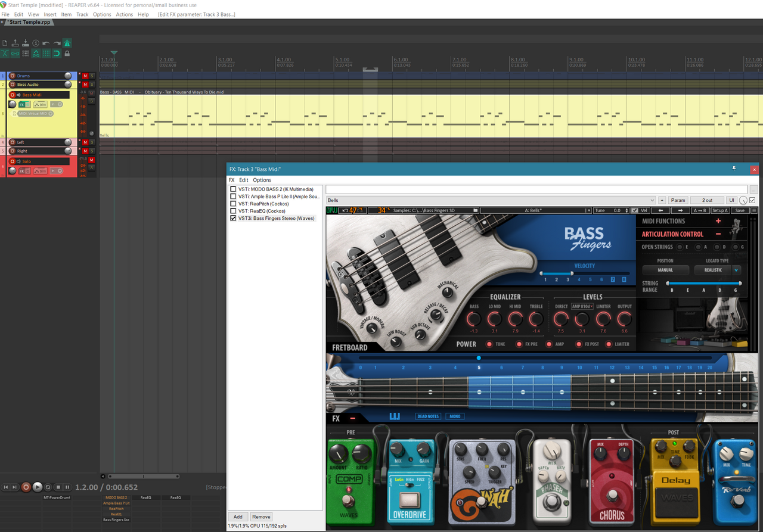Mute the Left track
763x532 pixels.
(x=85, y=142)
